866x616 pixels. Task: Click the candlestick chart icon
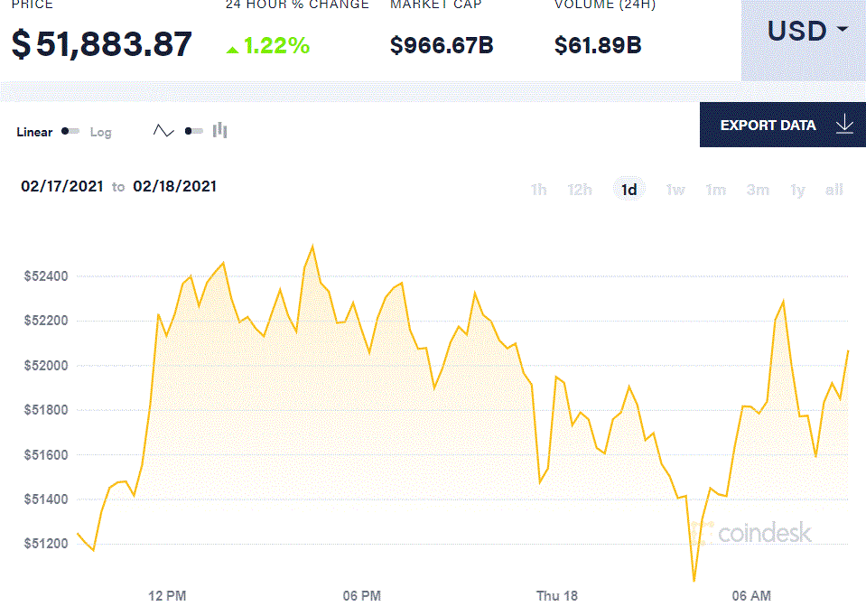[x=219, y=131]
